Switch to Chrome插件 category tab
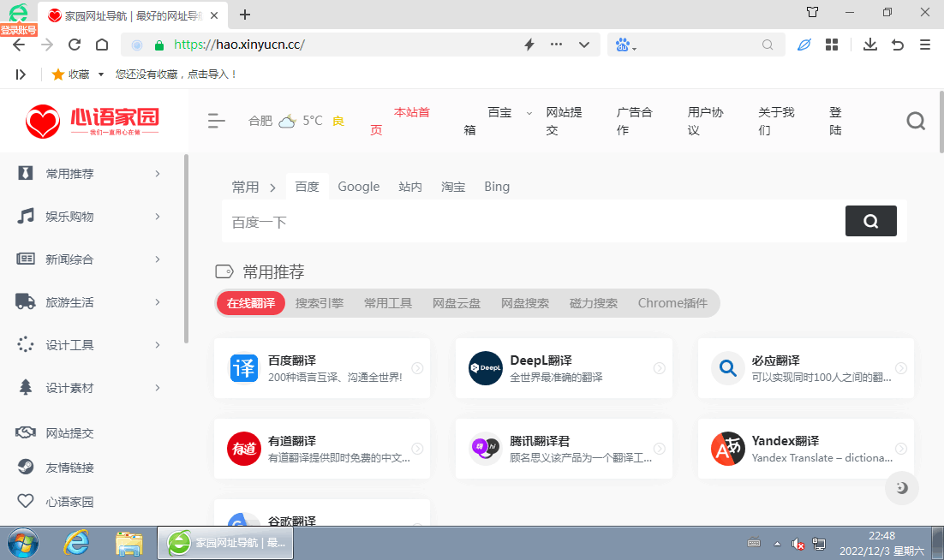The image size is (944, 560). 672,303
